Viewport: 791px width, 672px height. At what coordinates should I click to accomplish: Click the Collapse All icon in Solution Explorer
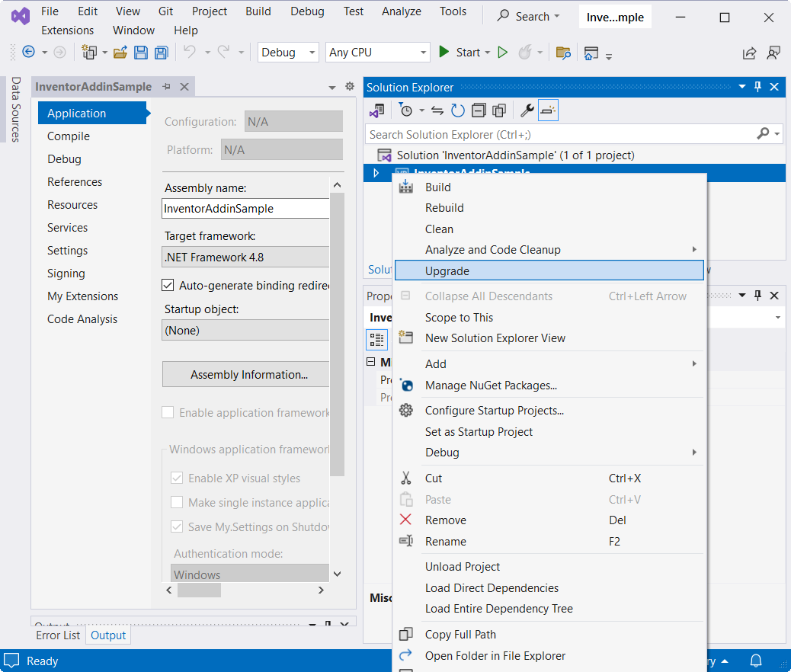click(x=479, y=110)
